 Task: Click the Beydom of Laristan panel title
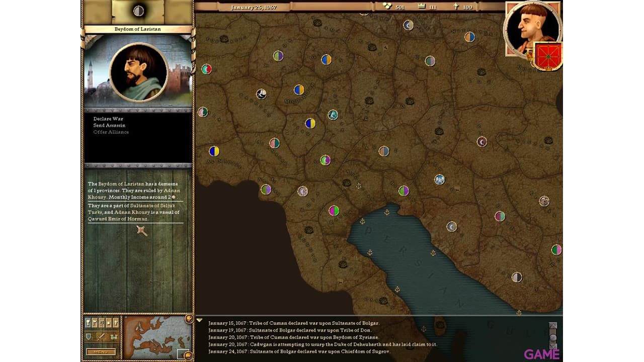tap(138, 29)
